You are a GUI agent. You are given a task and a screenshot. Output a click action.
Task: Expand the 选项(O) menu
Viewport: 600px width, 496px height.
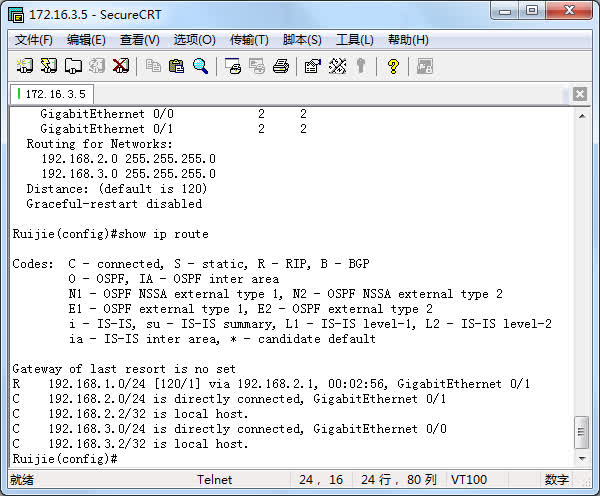(194, 40)
